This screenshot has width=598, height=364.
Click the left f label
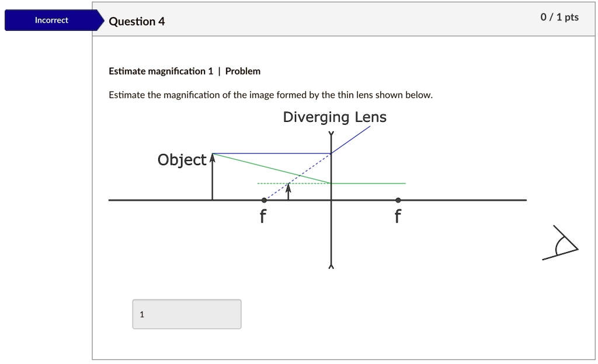pyautogui.click(x=263, y=217)
